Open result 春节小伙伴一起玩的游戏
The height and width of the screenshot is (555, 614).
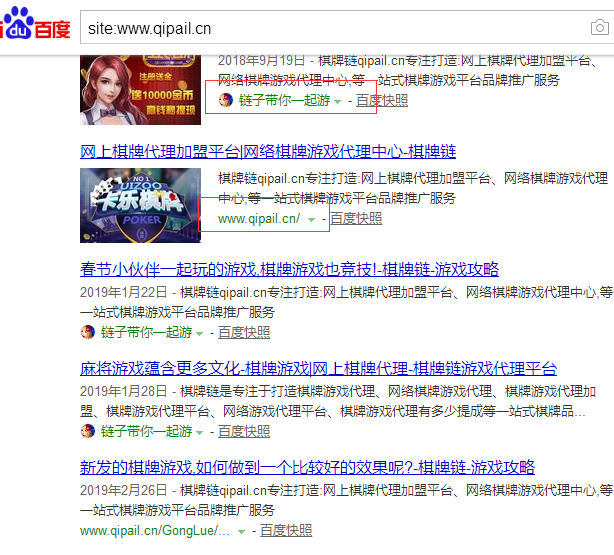click(x=289, y=269)
